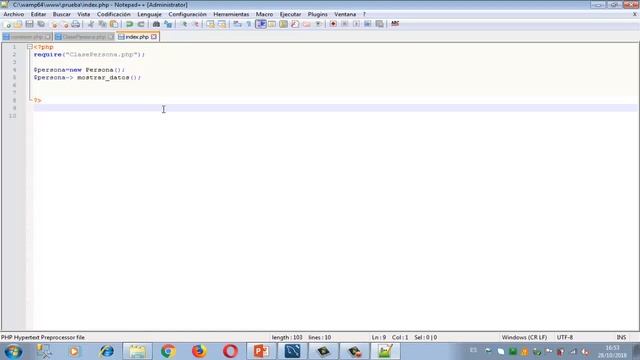Open the Buscar menu
This screenshot has width=640, height=360.
[62, 14]
